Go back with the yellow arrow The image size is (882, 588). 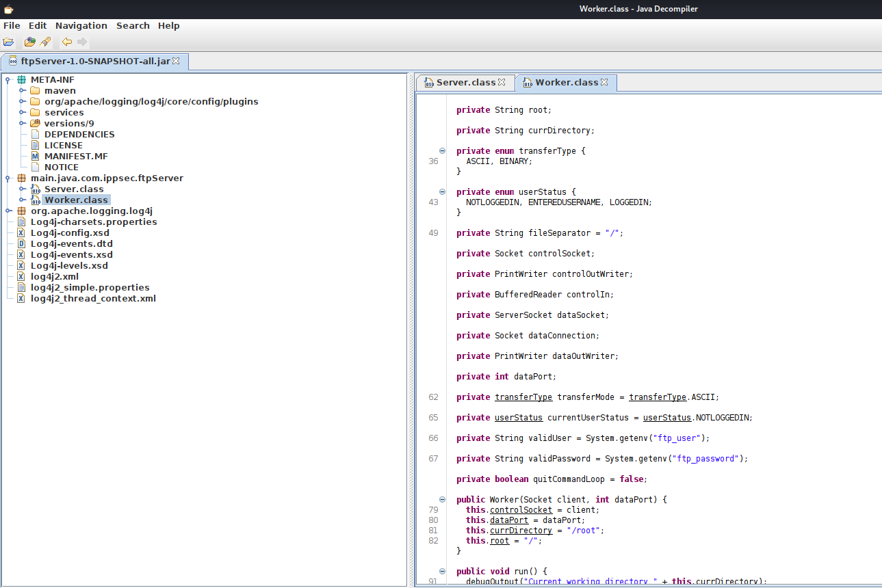[67, 42]
